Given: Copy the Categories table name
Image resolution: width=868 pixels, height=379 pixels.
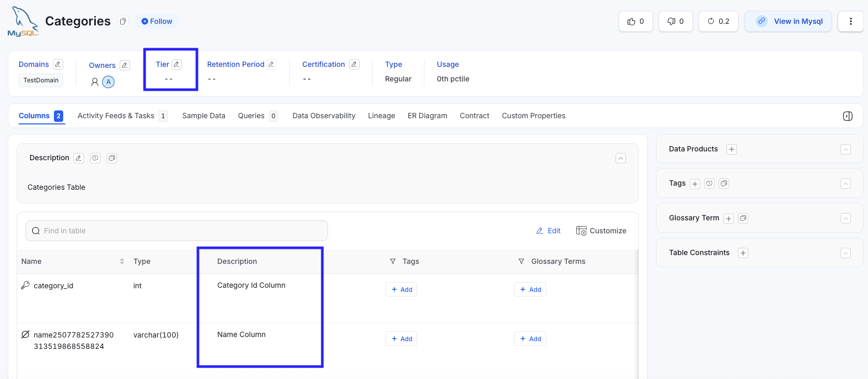Looking at the screenshot, I should (123, 21).
